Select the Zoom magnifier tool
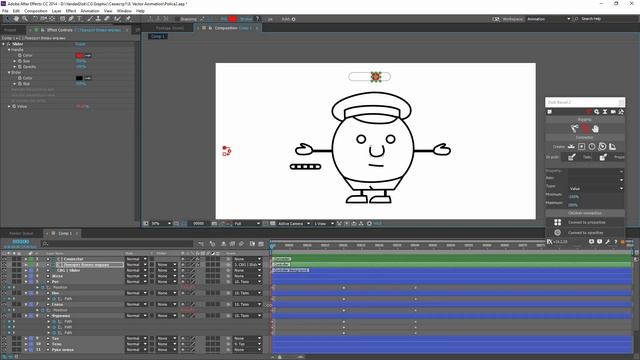640x360 pixels. [x=25, y=19]
